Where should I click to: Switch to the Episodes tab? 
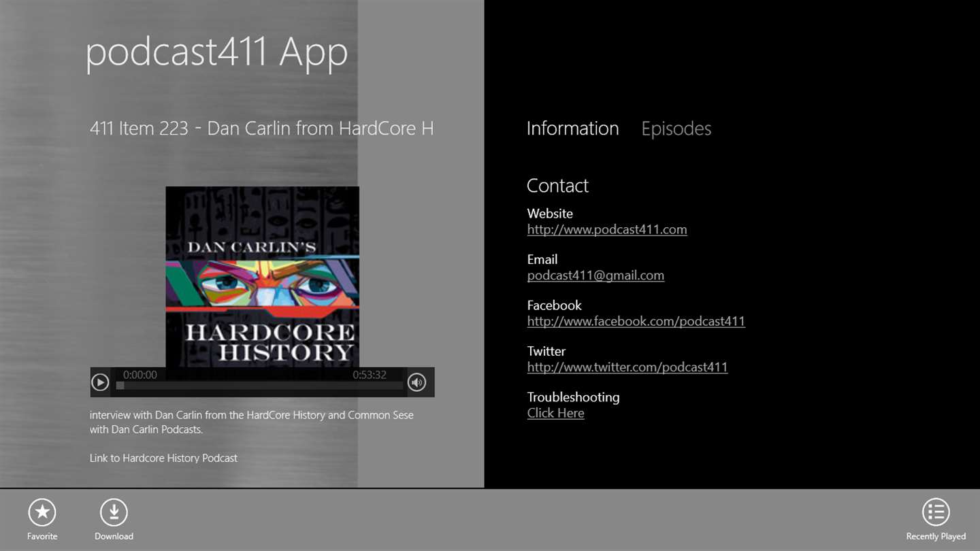pos(676,129)
